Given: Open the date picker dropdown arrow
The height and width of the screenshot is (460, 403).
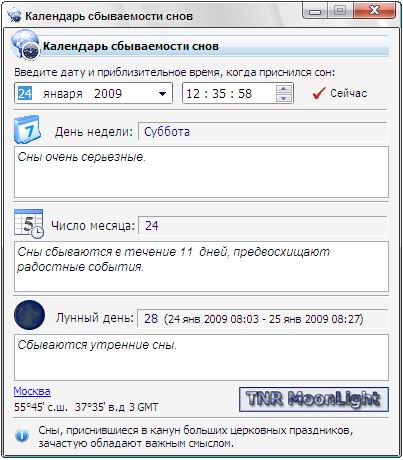Looking at the screenshot, I should (x=162, y=94).
